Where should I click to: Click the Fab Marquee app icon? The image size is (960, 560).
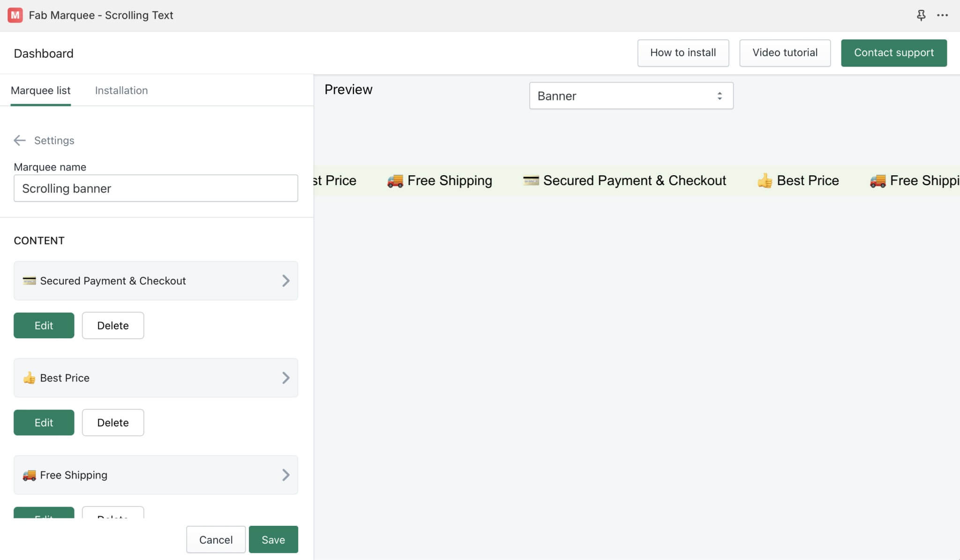pos(15,15)
